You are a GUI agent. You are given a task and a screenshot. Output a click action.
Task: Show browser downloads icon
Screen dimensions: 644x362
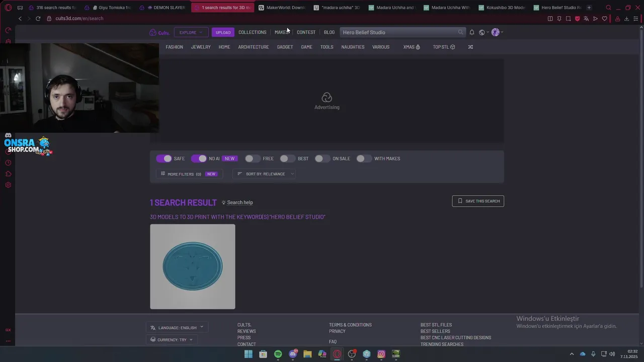(x=626, y=19)
